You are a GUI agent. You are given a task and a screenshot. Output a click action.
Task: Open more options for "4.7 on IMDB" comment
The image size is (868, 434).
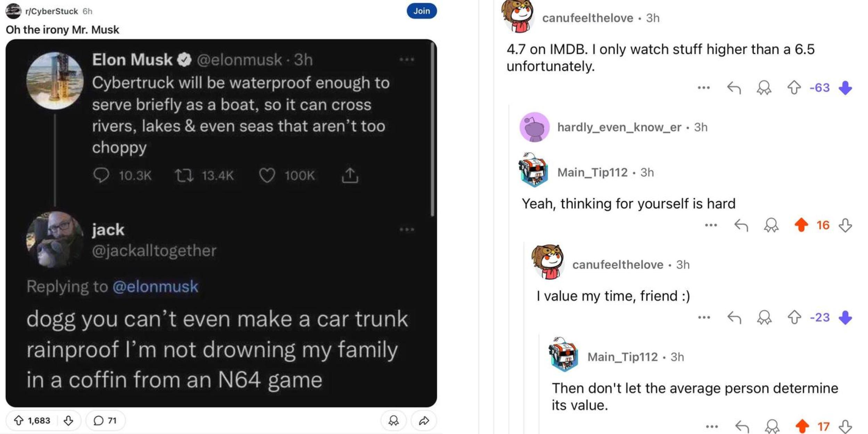point(703,88)
